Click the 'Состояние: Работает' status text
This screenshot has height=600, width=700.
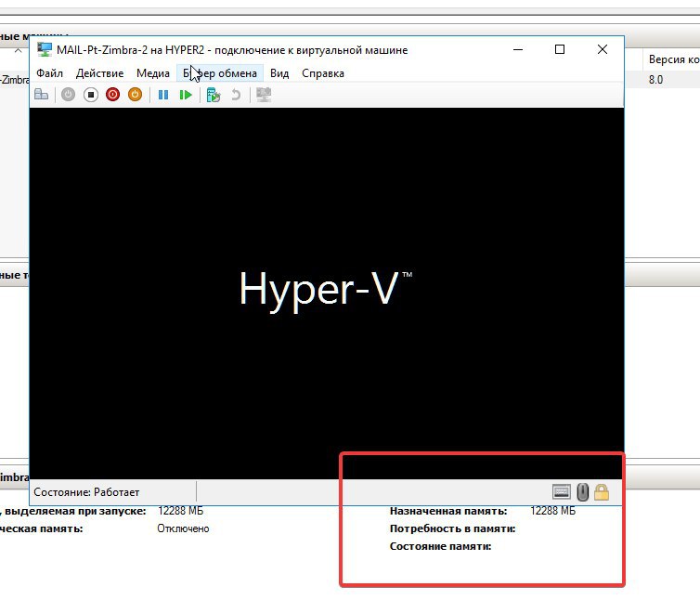pos(86,492)
